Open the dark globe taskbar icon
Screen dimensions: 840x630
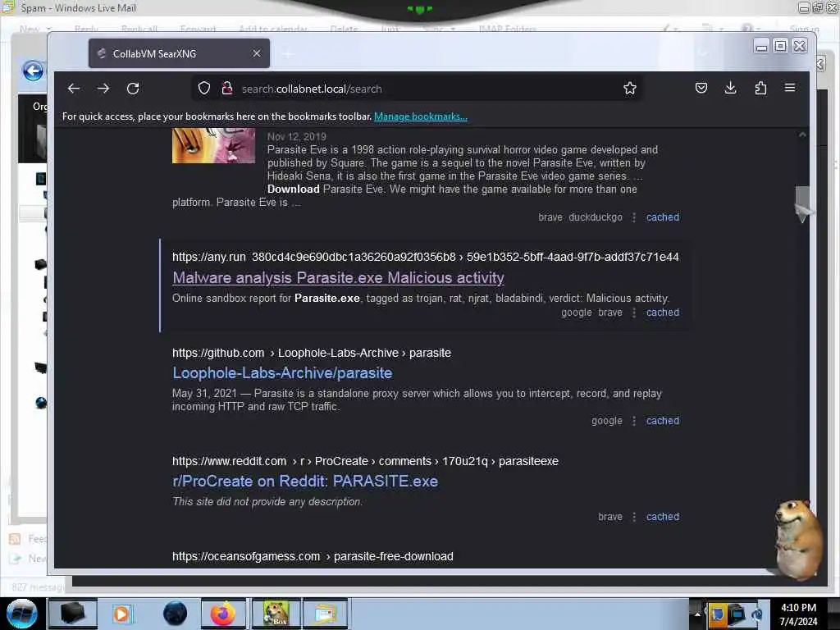pos(176,614)
